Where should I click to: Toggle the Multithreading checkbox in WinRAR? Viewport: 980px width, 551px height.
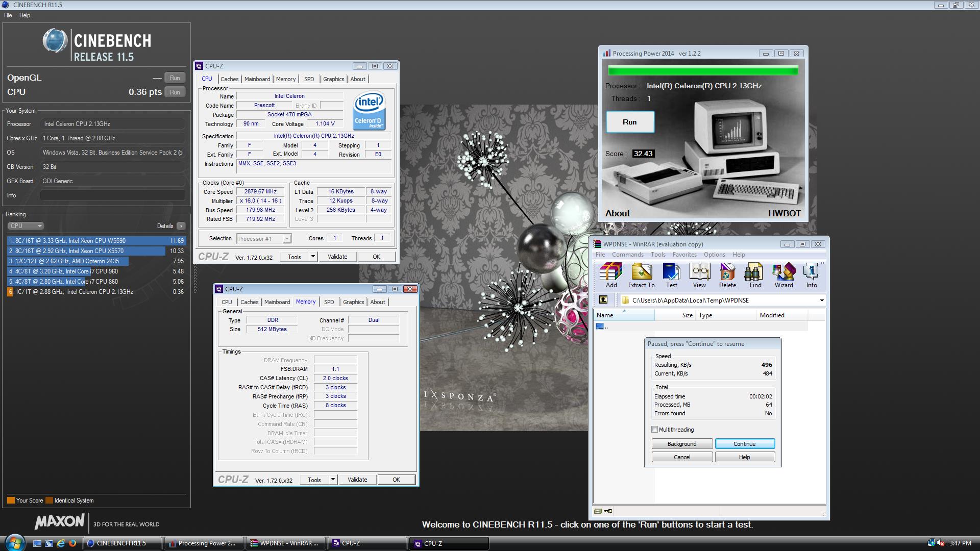point(655,430)
